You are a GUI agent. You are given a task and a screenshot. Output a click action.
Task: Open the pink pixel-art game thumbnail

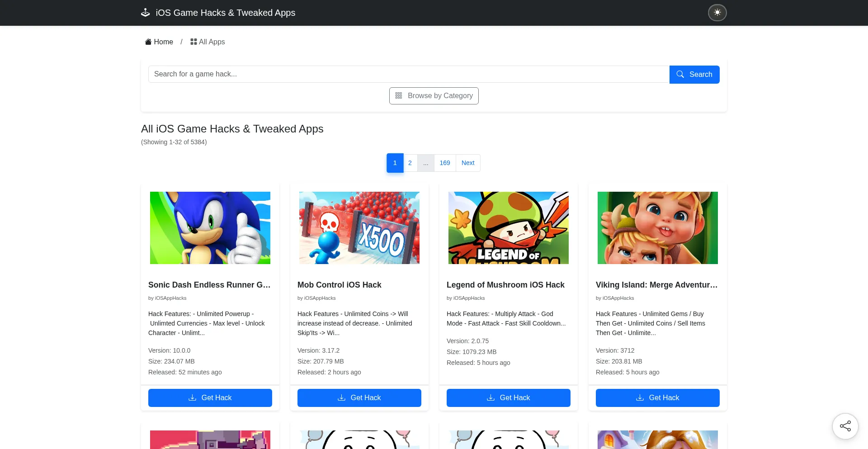(x=210, y=440)
